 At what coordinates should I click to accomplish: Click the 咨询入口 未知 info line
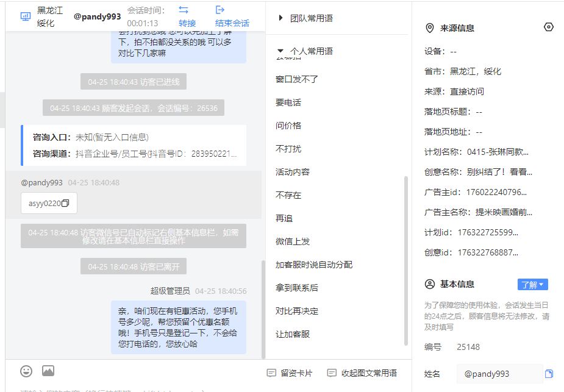tap(91, 137)
